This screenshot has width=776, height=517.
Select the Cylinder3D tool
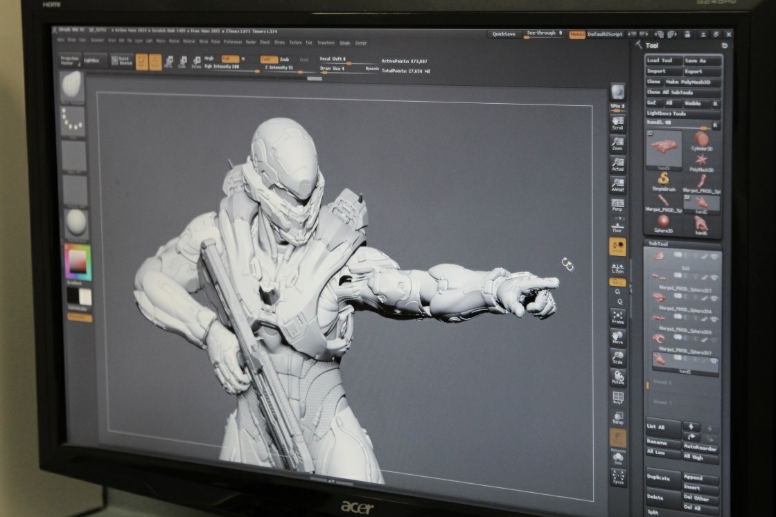point(701,141)
